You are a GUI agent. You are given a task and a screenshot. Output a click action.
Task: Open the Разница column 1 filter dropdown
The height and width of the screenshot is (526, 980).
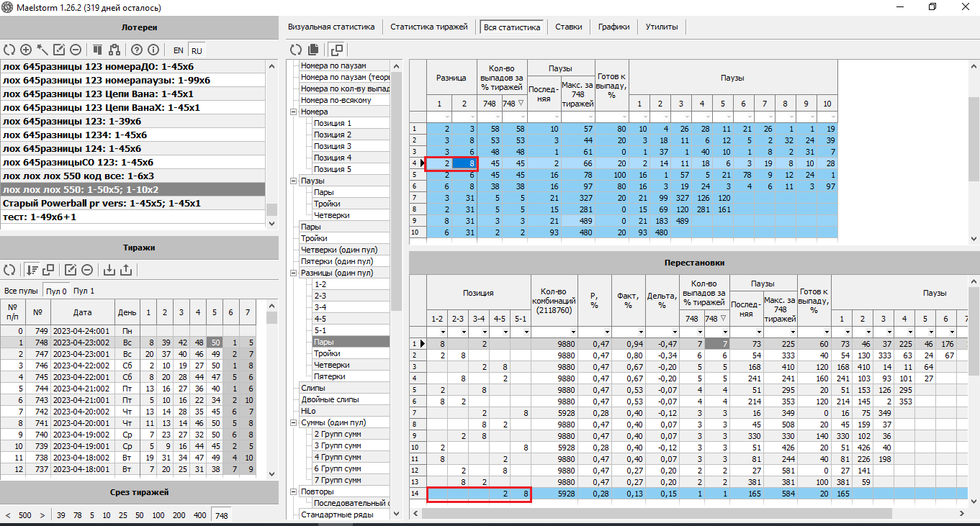click(446, 117)
